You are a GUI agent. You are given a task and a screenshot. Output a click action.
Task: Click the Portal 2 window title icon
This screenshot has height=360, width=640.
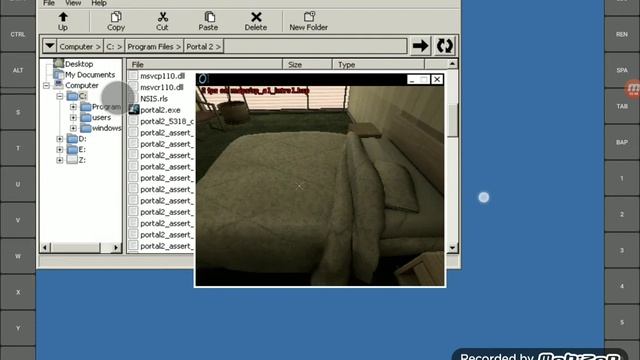pos(203,79)
